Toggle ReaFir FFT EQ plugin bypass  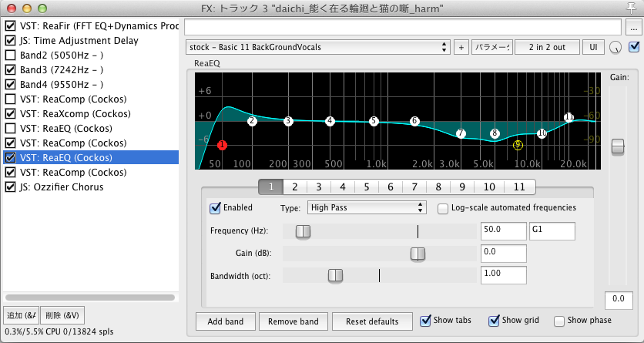click(10, 26)
